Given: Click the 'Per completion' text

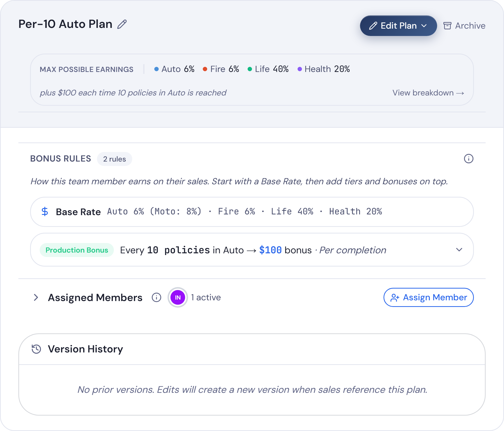Looking at the screenshot, I should (353, 250).
